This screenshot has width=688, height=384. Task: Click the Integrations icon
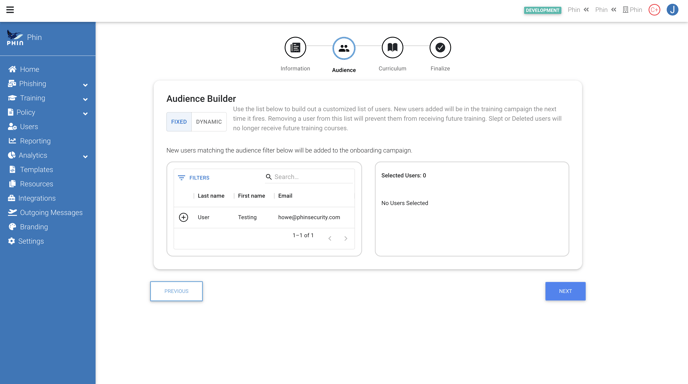coord(11,198)
